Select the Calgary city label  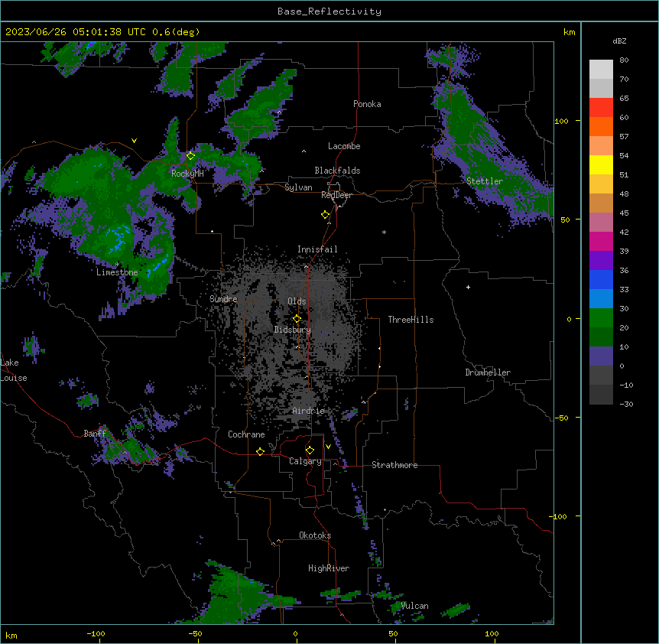click(305, 461)
